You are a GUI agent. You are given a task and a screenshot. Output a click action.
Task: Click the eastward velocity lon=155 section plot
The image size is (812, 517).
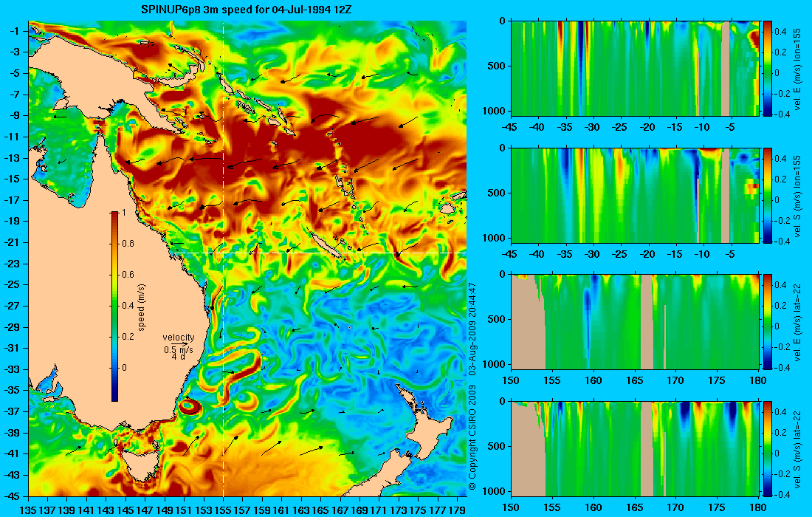point(635,69)
